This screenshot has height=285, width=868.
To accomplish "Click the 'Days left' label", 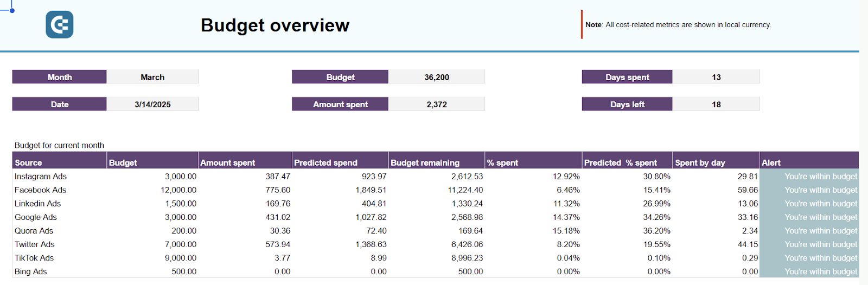I will click(627, 104).
